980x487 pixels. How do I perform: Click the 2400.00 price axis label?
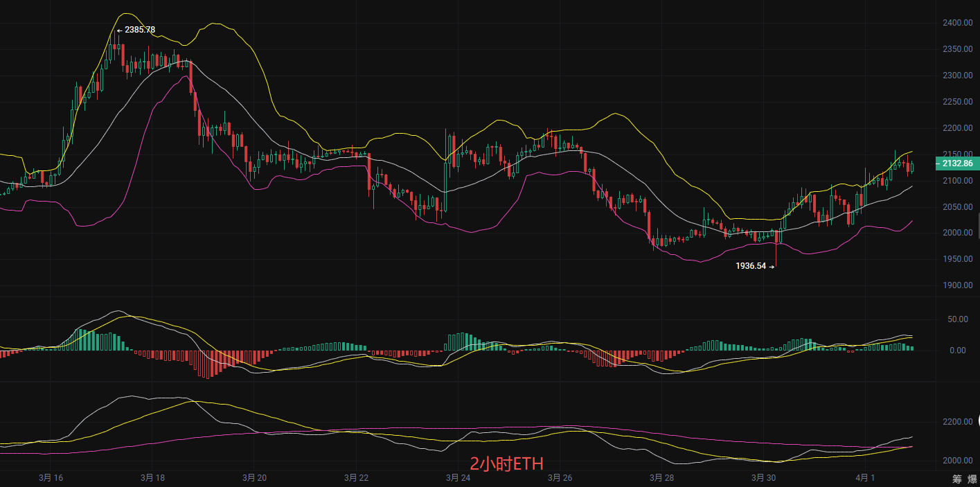956,23
